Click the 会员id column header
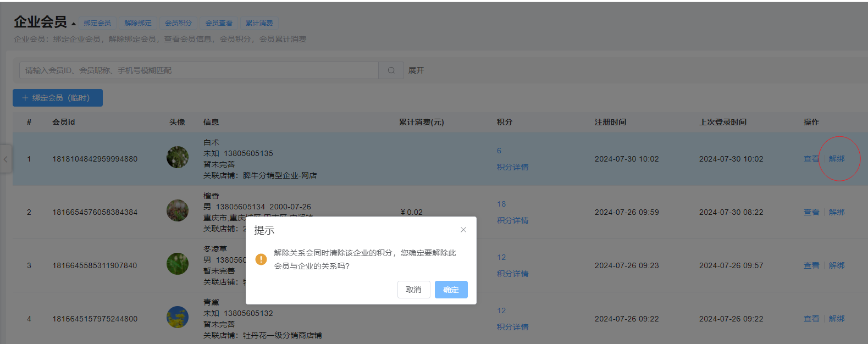This screenshot has height=344, width=868. click(64, 122)
